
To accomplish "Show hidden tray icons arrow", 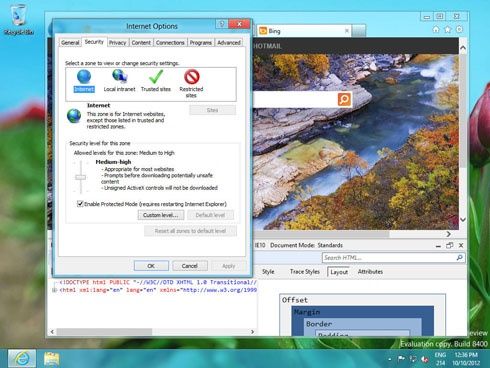I will tap(390, 359).
